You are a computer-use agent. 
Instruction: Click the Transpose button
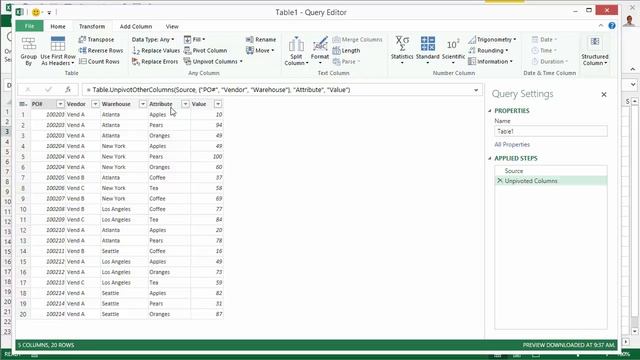click(96, 40)
